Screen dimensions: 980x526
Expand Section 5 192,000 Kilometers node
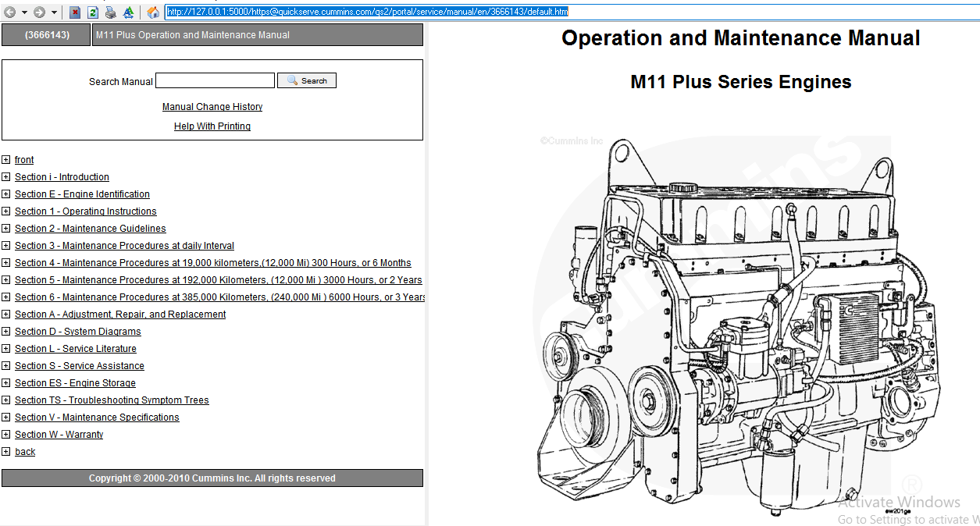click(6, 280)
